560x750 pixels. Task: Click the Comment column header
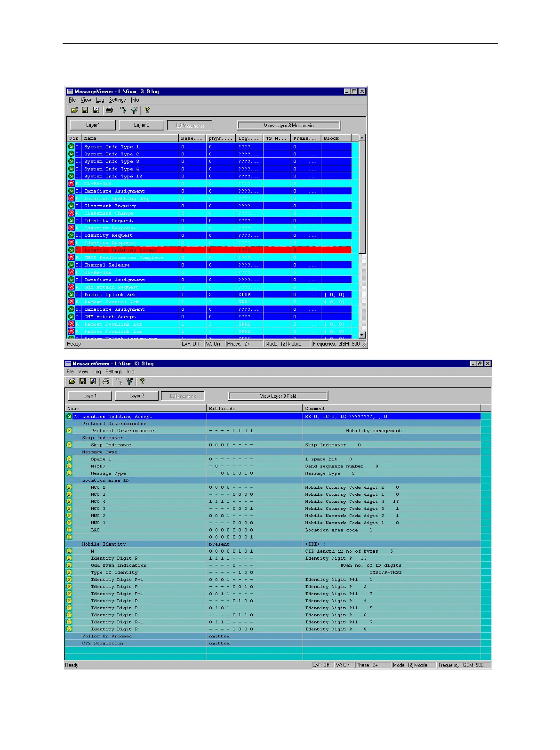pos(392,408)
